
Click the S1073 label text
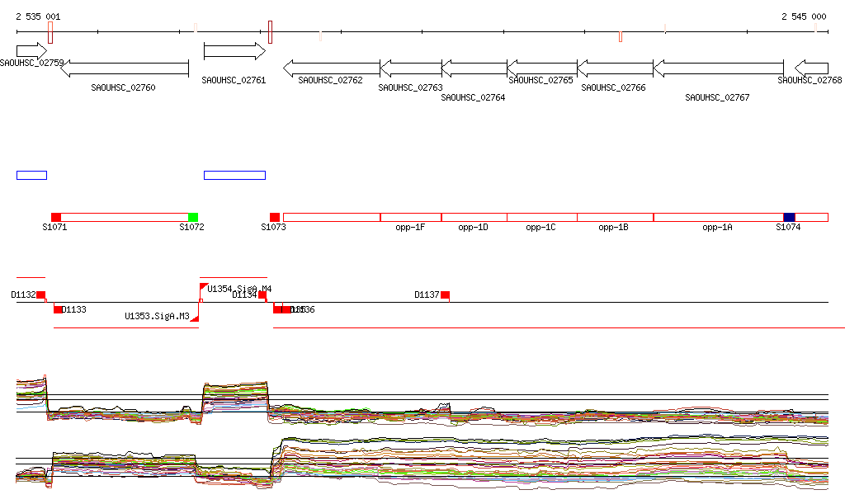[x=274, y=227]
